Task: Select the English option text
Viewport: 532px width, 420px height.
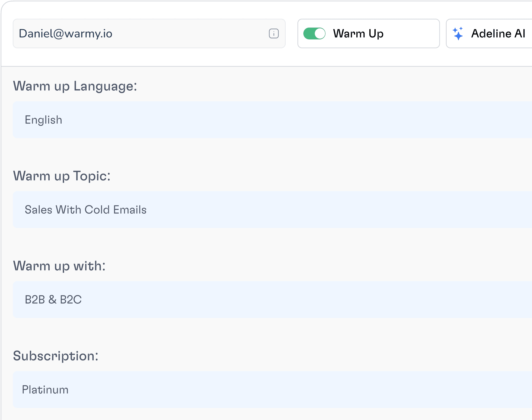Action: pos(44,120)
